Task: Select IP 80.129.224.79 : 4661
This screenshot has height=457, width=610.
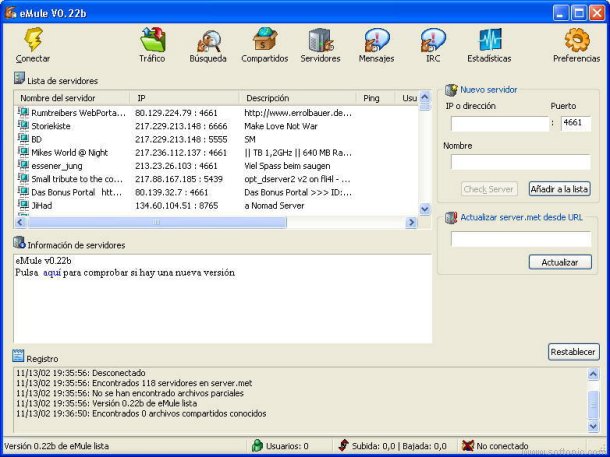Action: [176, 113]
